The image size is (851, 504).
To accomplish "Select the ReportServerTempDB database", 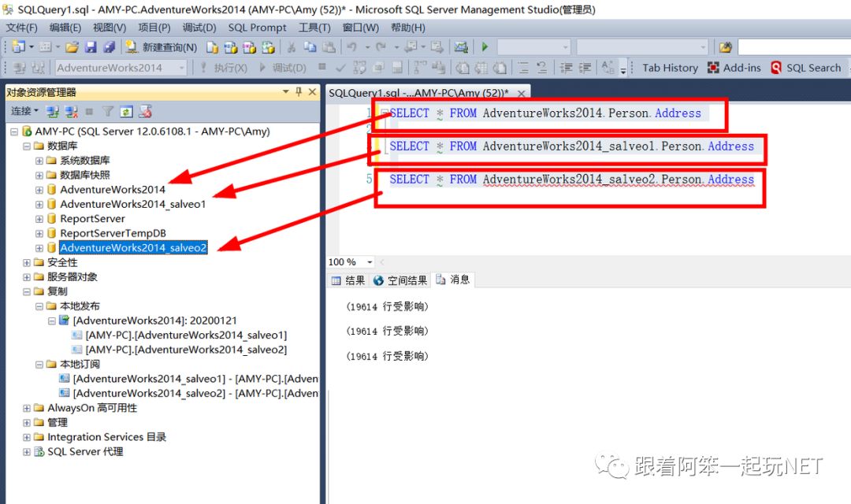I will coord(113,233).
